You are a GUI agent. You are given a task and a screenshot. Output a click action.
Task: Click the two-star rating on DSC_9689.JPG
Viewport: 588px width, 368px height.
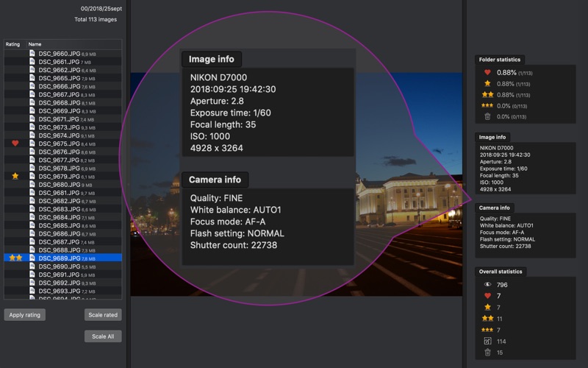[x=15, y=258]
